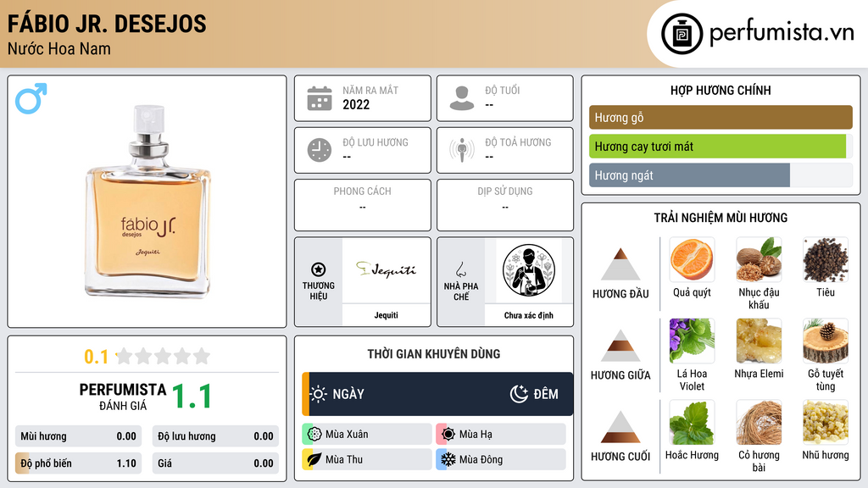Click the Cỏ hương bài vetiver image
The width and height of the screenshot is (868, 488).
click(759, 422)
